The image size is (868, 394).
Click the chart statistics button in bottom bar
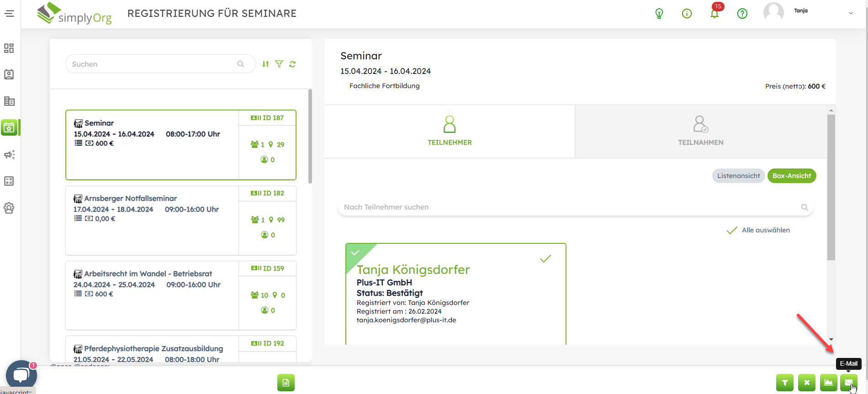[828, 383]
